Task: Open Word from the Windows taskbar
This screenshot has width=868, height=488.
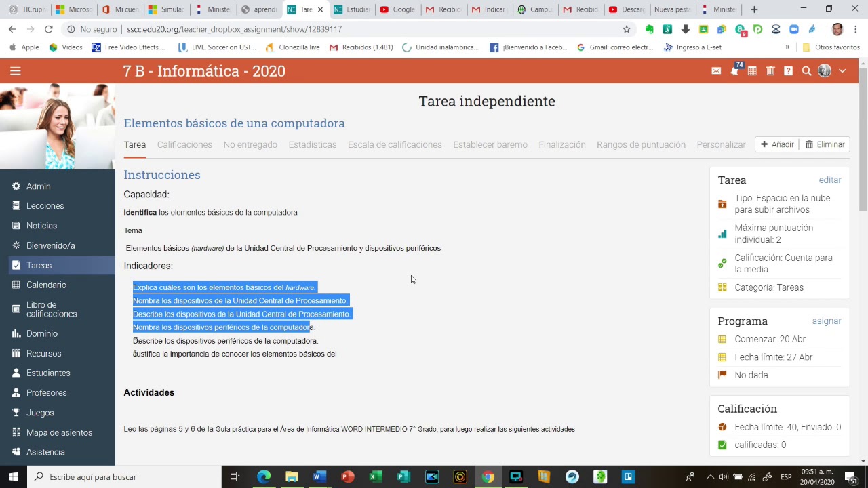Action: tap(319, 477)
